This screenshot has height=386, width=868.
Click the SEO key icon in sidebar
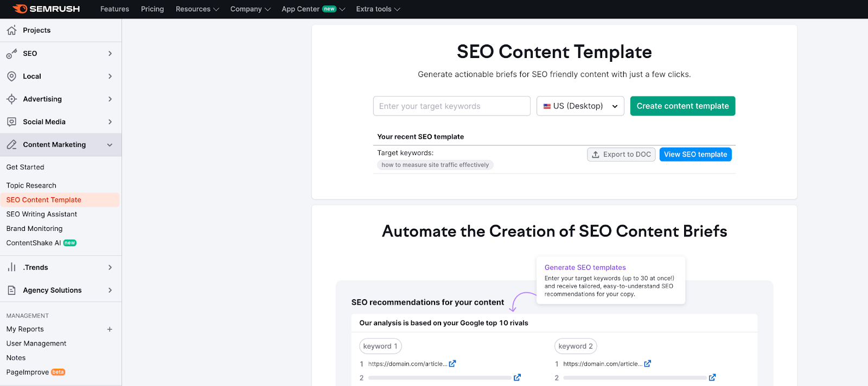pos(11,54)
